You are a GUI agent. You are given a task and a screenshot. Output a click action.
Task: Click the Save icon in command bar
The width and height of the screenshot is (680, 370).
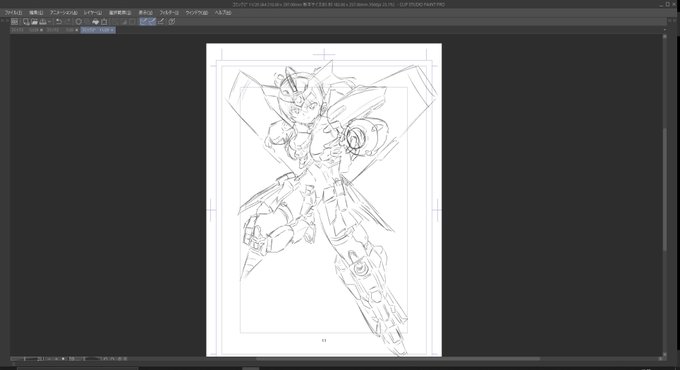[43, 21]
